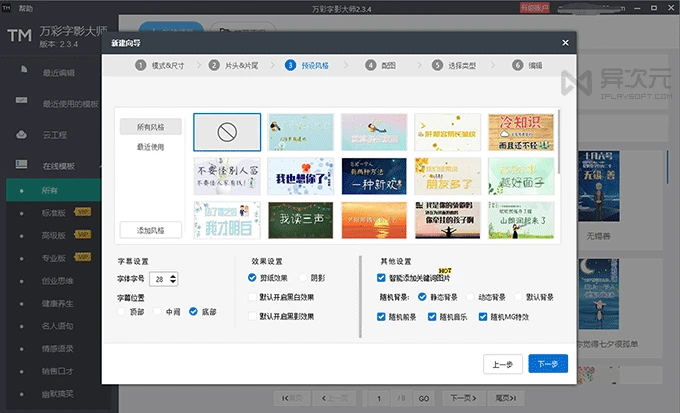680x413 pixels.
Task: Select 名人语句 template category
Action: [57, 326]
